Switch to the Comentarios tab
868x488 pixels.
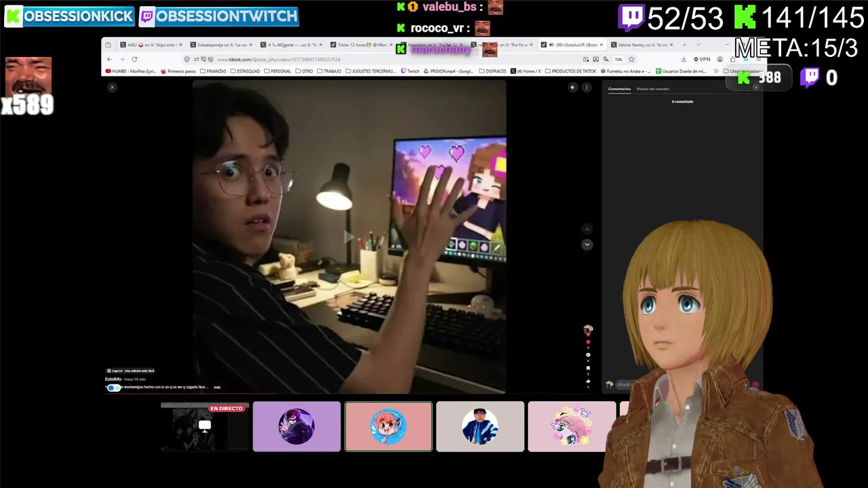pos(619,89)
